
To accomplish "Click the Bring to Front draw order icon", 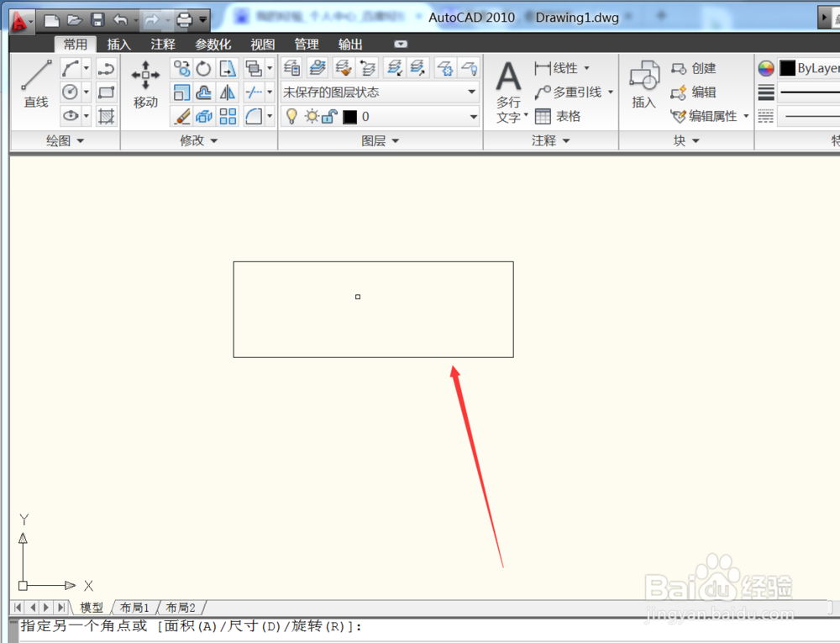I will pos(254,69).
